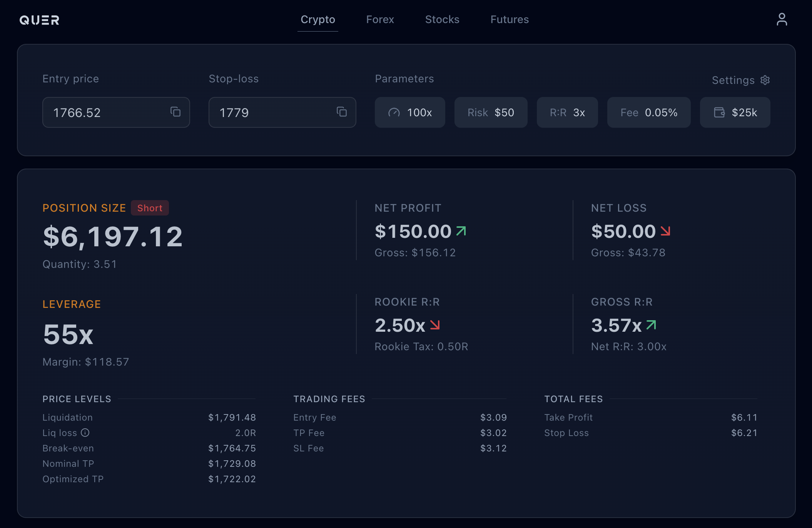Copy the Stop-loss value icon
Image resolution: width=812 pixels, height=528 pixels.
[342, 112]
